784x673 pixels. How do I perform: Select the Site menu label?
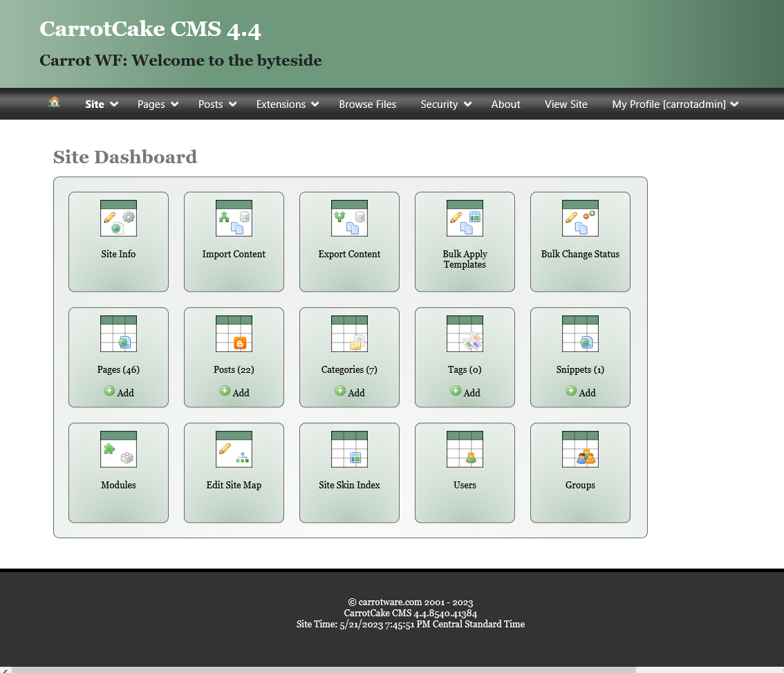(95, 104)
